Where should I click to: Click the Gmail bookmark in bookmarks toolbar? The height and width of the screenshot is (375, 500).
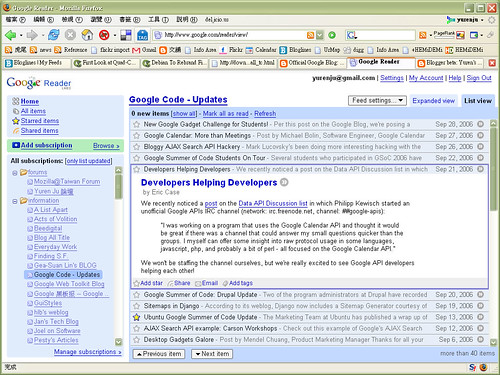[x=144, y=50]
